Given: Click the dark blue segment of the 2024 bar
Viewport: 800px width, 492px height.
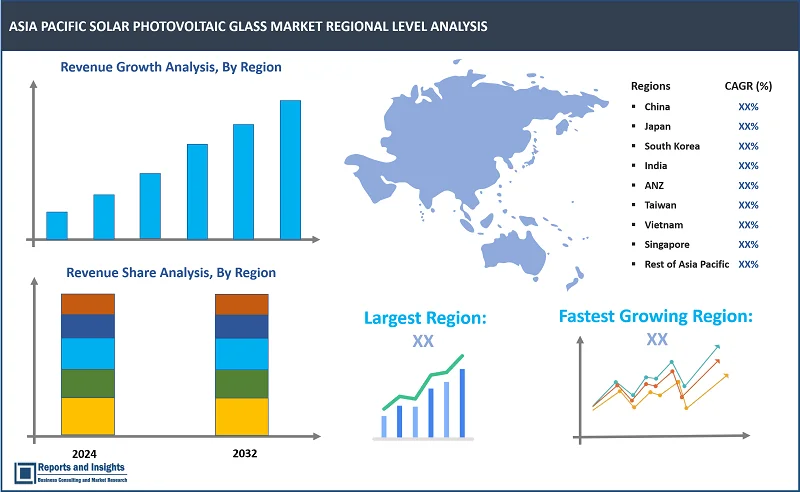Looking at the screenshot, I should 88,326.
